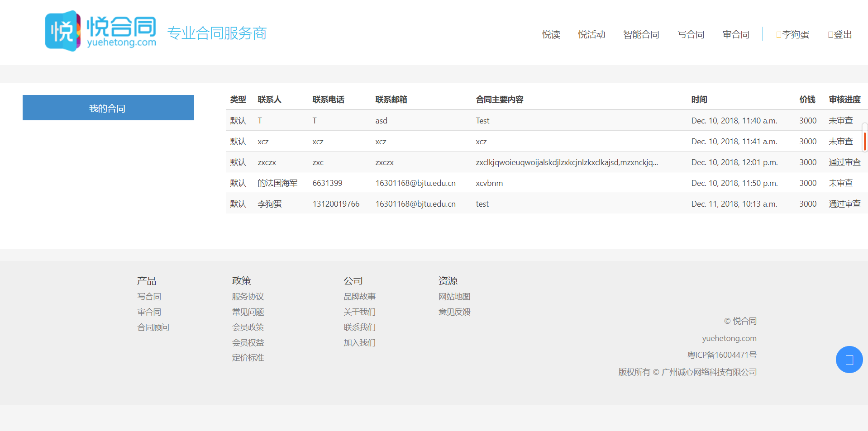Image resolution: width=868 pixels, height=431 pixels.
Task: Click the 联系电话 column header
Action: (x=328, y=99)
